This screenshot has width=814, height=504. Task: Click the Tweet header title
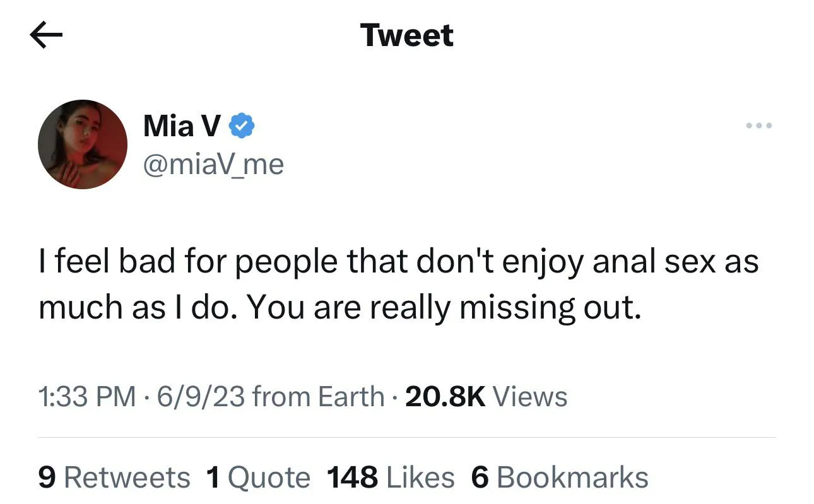[x=407, y=35]
